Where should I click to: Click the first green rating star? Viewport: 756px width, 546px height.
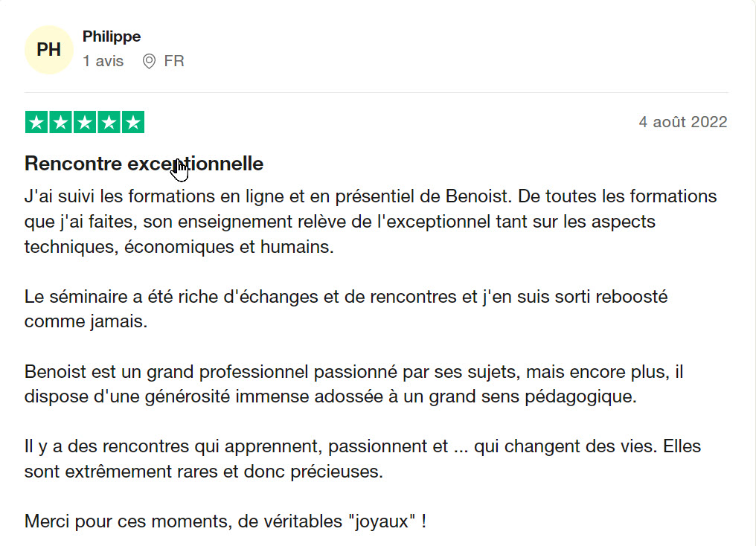[x=36, y=123]
